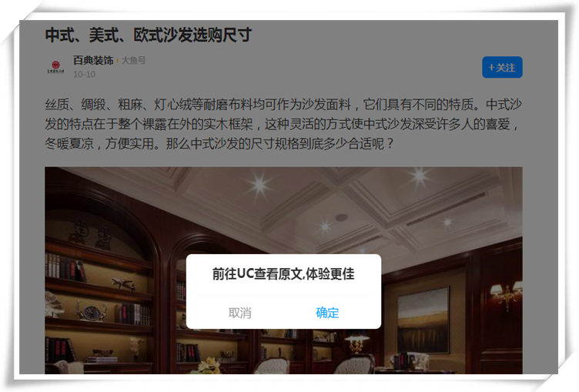Image resolution: width=579 pixels, height=392 pixels.
Task: Open the 百典装饰 author name link
Action: [93, 60]
